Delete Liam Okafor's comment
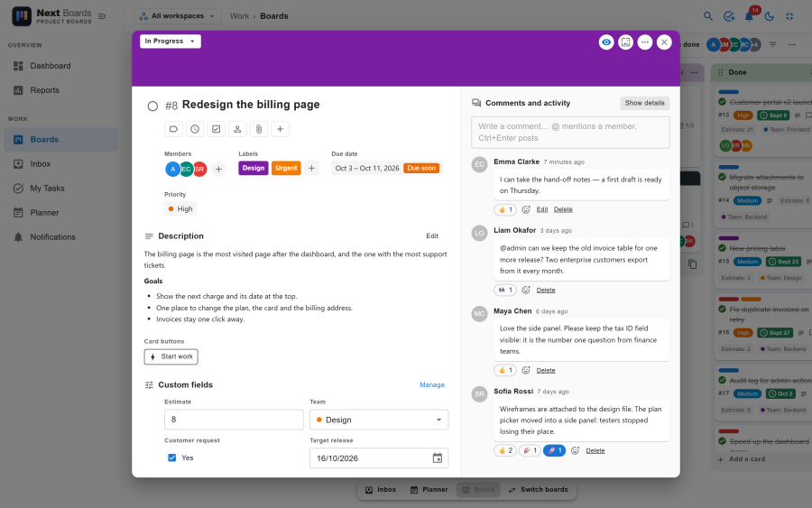 tap(545, 290)
